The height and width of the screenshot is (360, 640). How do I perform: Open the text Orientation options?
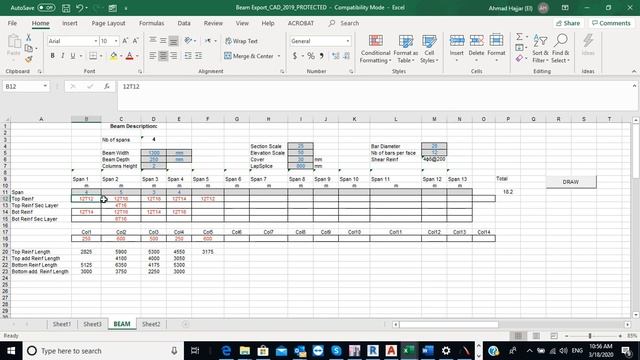pyautogui.click(x=190, y=40)
